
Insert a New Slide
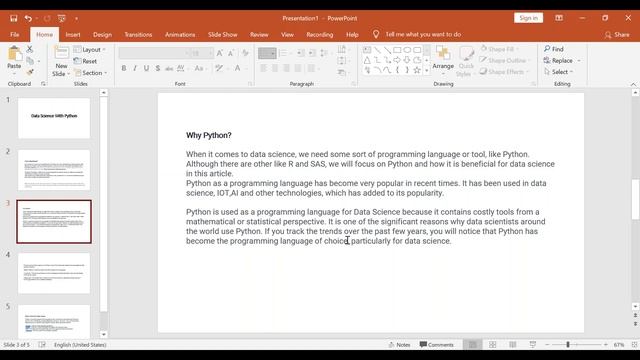tap(61, 61)
